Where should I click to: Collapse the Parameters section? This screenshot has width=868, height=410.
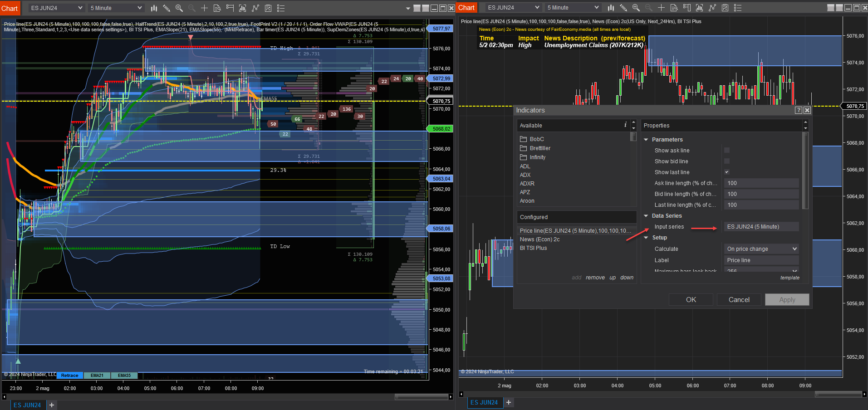[x=646, y=140]
